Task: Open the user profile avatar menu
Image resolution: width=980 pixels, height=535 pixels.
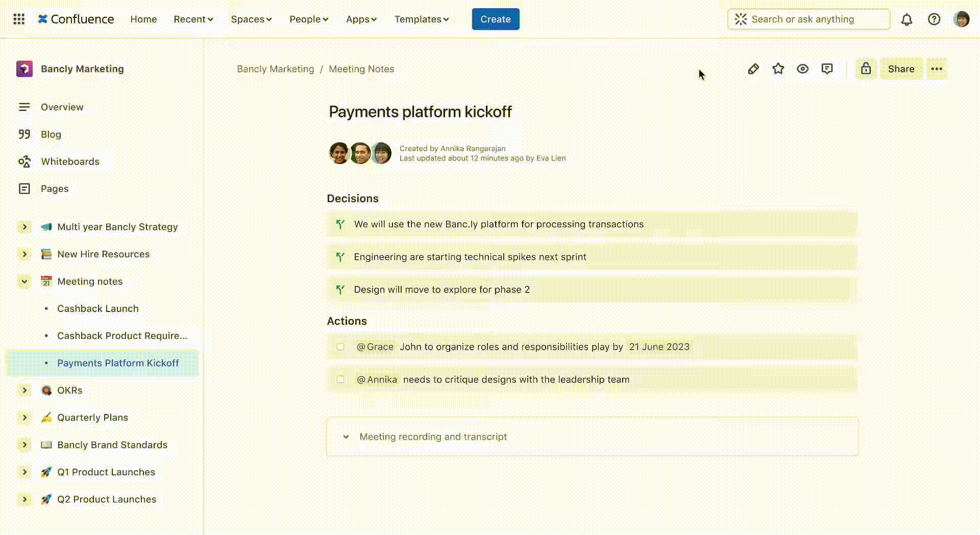Action: pos(962,19)
